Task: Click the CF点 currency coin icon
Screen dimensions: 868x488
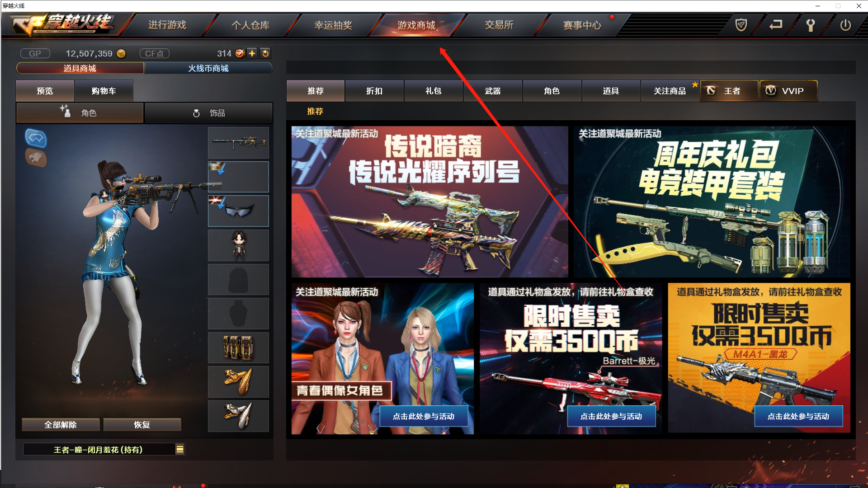Action: (x=240, y=53)
